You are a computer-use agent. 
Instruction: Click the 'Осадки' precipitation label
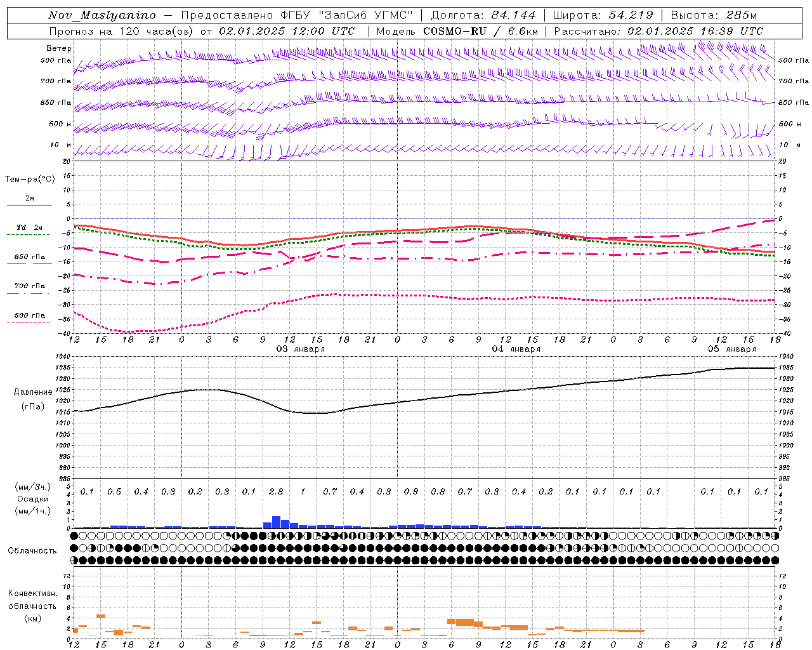pos(33,499)
